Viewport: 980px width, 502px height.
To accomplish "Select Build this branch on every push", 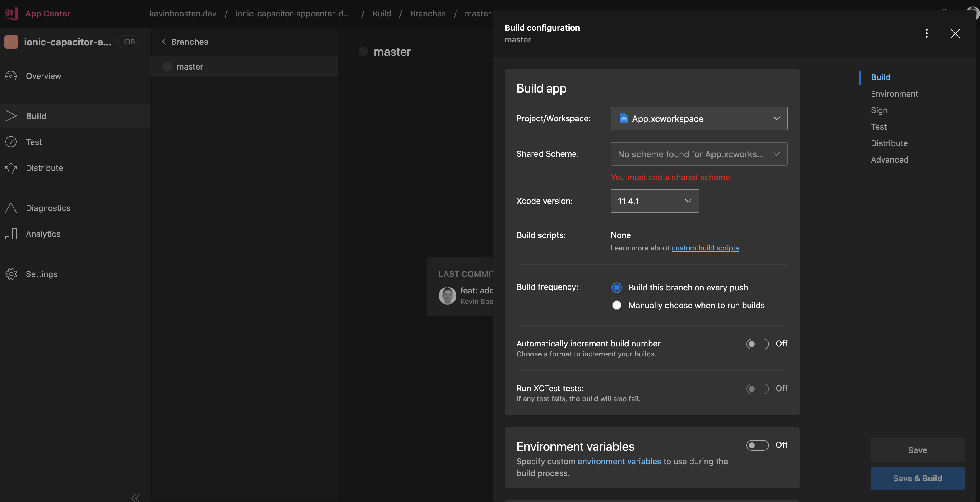I will click(616, 287).
